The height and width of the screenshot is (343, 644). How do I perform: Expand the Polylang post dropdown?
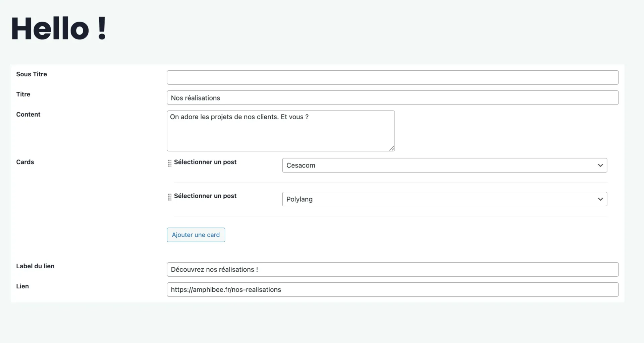point(444,199)
